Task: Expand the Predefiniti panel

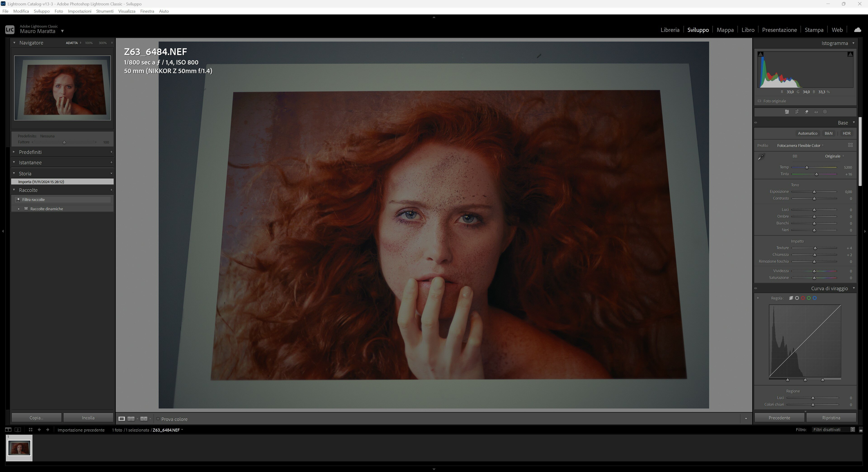Action: pyautogui.click(x=14, y=152)
